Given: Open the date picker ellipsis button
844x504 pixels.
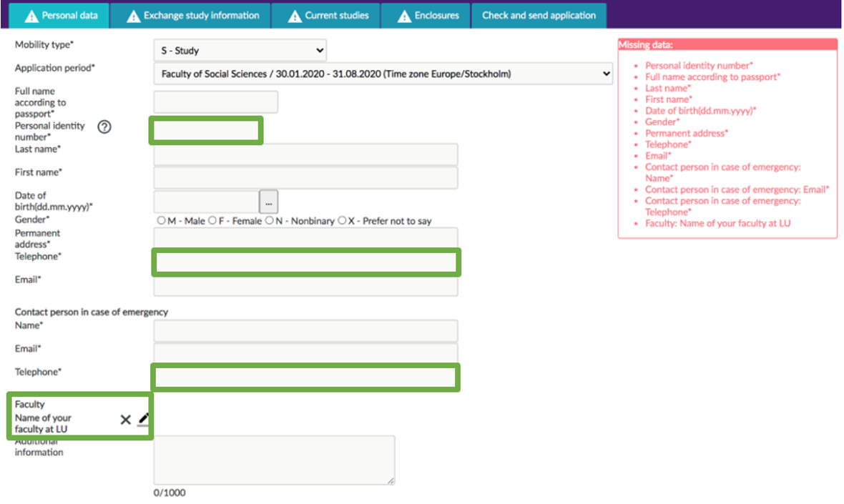Looking at the screenshot, I should (x=269, y=203).
